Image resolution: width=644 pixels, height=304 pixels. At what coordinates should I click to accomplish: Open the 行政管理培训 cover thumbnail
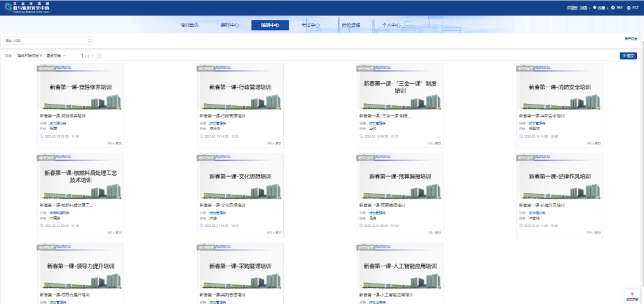240,87
